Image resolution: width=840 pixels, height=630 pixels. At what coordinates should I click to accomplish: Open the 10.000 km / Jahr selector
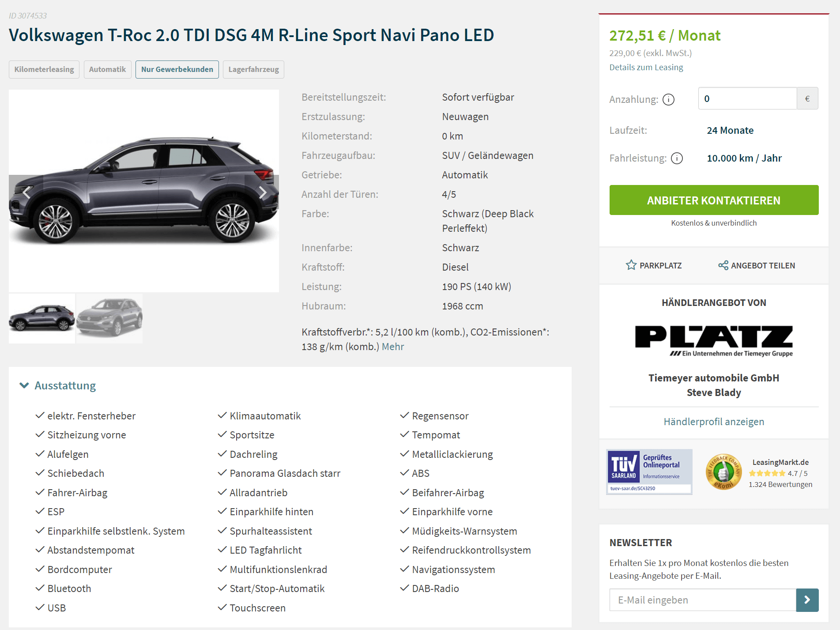click(744, 158)
